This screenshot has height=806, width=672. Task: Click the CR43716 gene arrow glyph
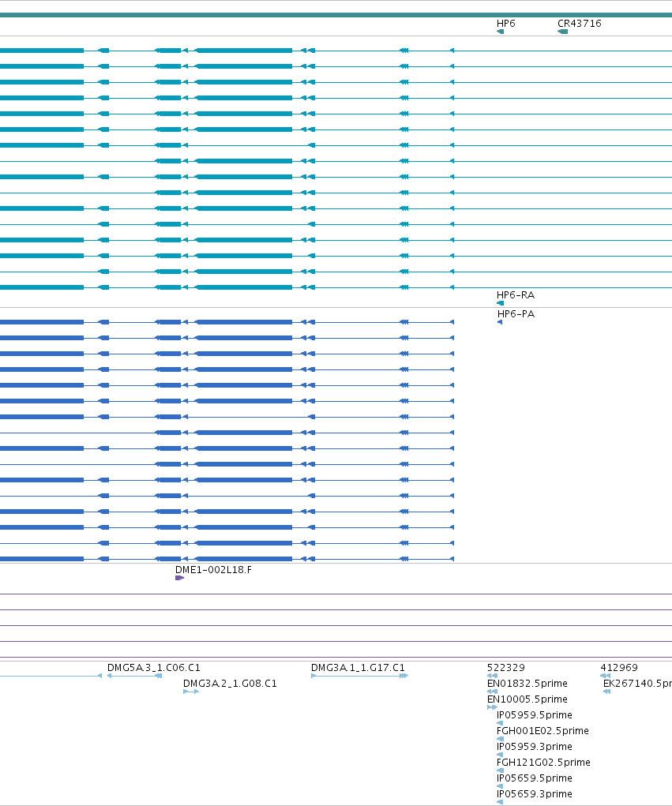click(x=562, y=32)
